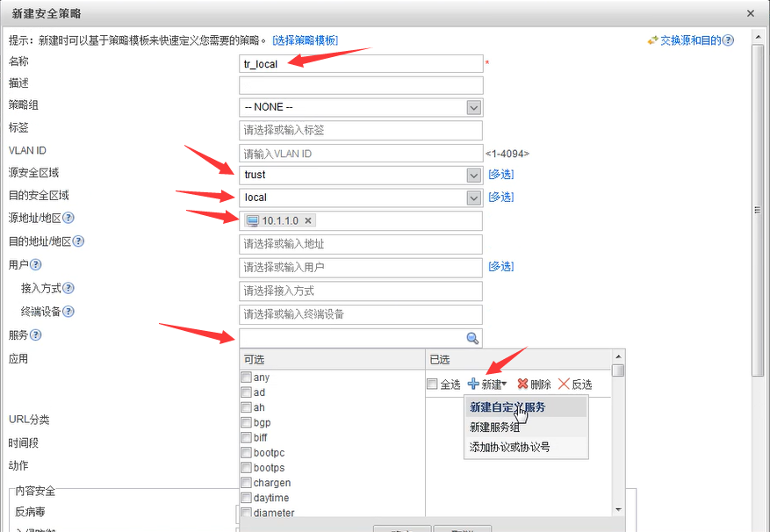Close the 新建安全策略 dialog
The image size is (770, 532).
751,14
